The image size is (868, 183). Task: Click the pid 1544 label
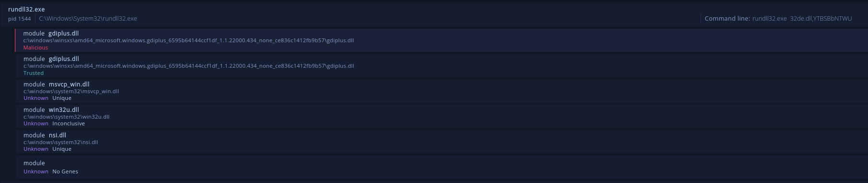point(20,19)
